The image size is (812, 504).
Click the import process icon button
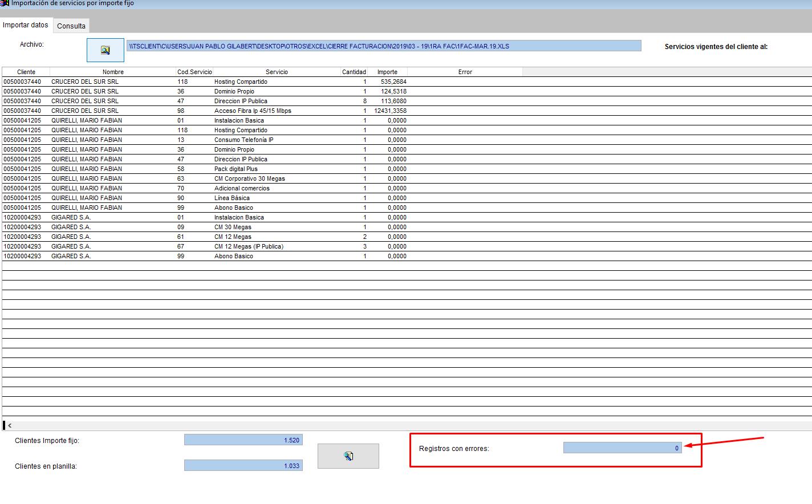tap(348, 456)
